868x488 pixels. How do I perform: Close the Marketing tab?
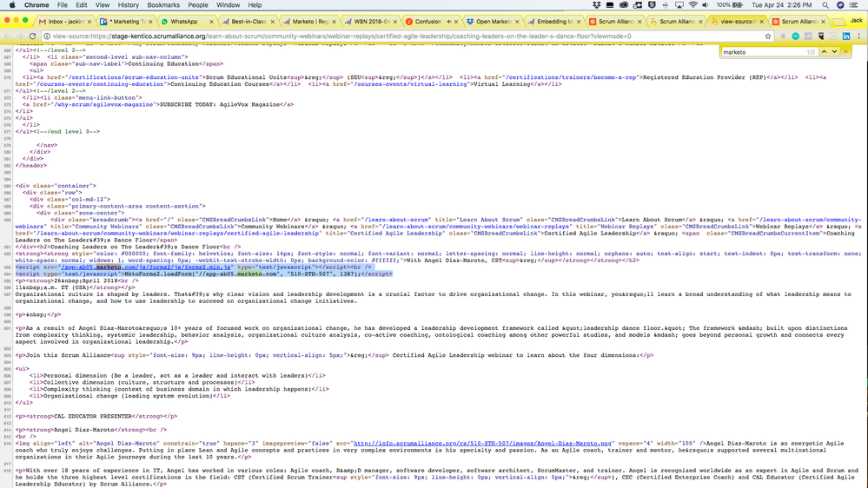149,21
